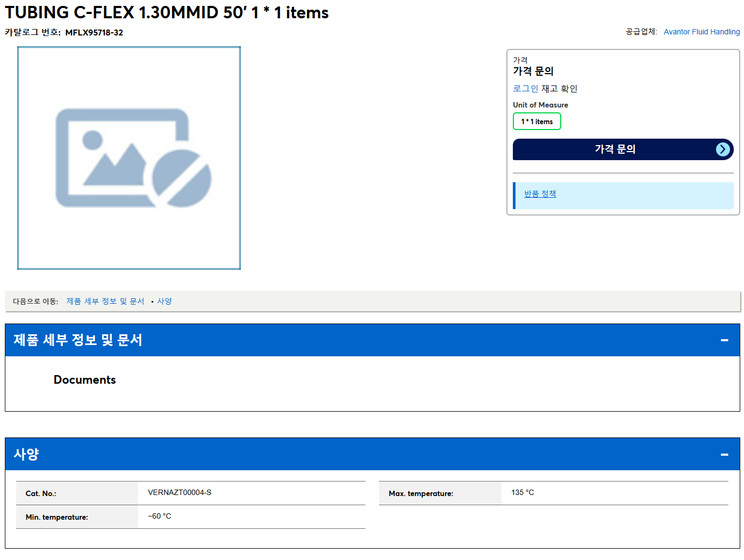The width and height of the screenshot is (744, 560).
Task: Jump to 제품 세부 정보 및 문서 anchor link
Action: [105, 301]
